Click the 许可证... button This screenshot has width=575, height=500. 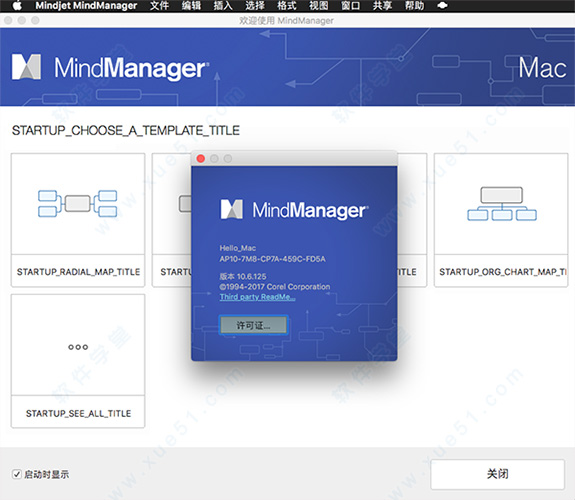pyautogui.click(x=253, y=325)
